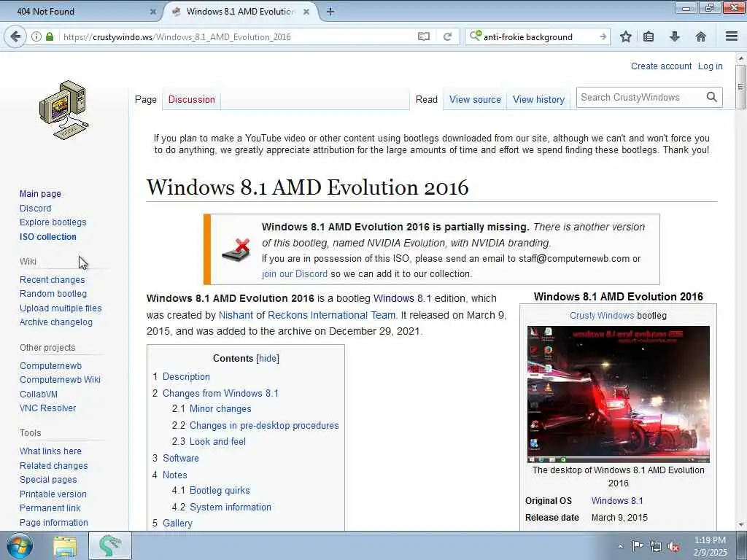
Task: Click search engine magnifier icon in search box
Action: coord(476,36)
